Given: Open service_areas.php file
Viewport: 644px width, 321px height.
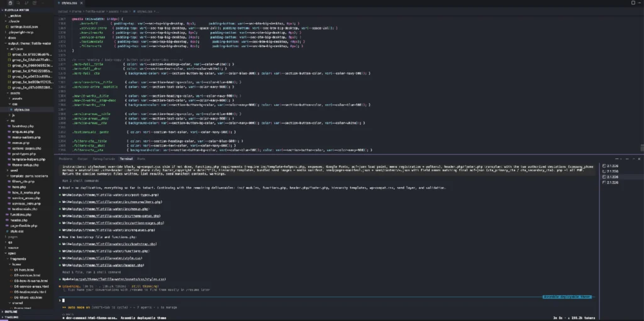Looking at the screenshot, I should [x=26, y=198].
